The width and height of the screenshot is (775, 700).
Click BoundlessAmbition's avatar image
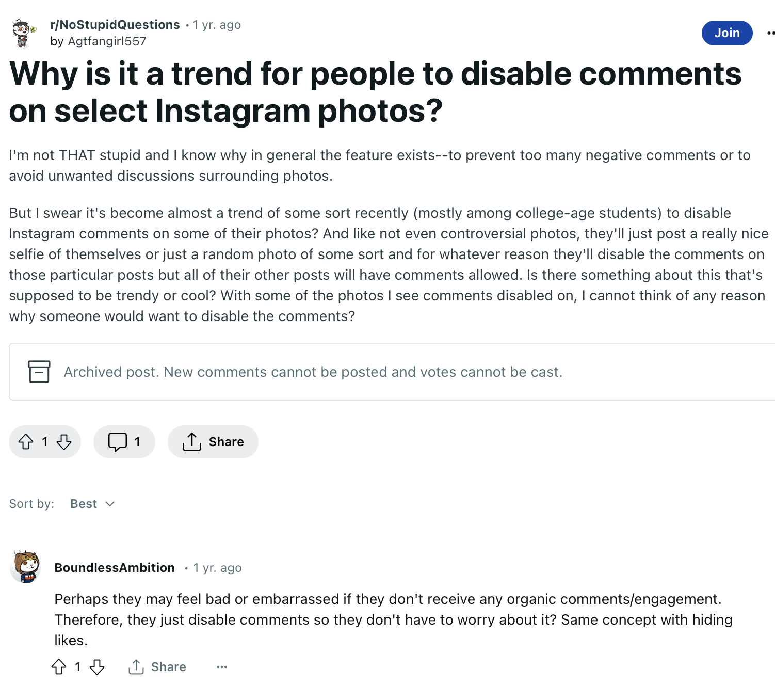pyautogui.click(x=26, y=567)
